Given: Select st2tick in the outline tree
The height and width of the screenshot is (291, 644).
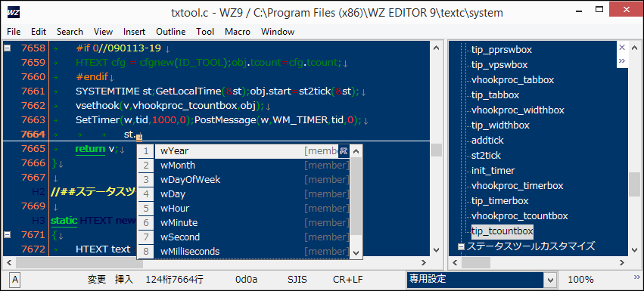Looking at the screenshot, I should click(486, 156).
